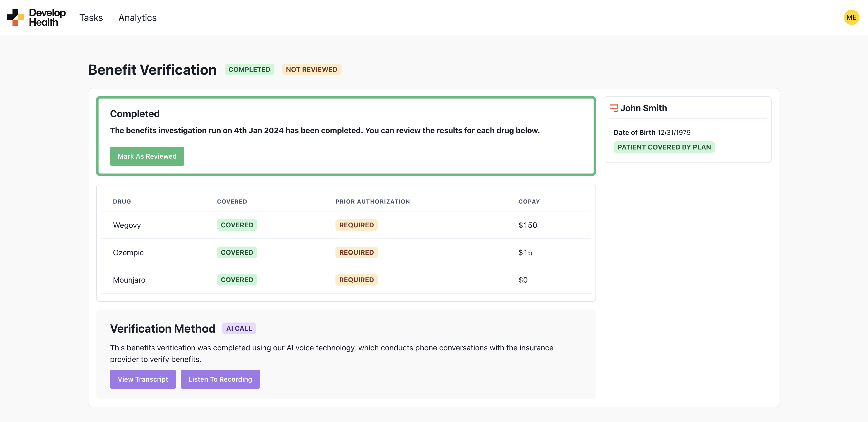Image resolution: width=868 pixels, height=422 pixels.
Task: Click the Mark As Reviewed button
Action: click(147, 156)
